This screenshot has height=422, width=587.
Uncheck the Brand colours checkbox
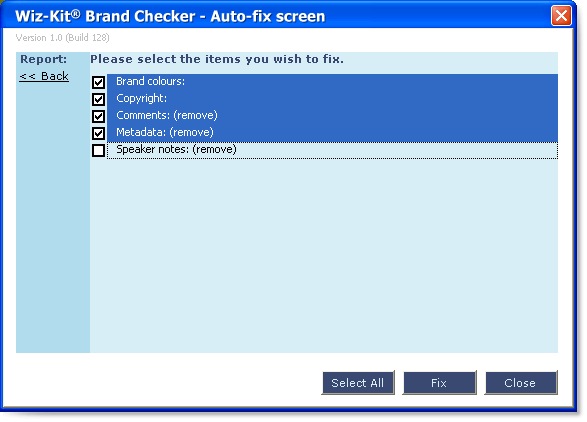pos(98,82)
